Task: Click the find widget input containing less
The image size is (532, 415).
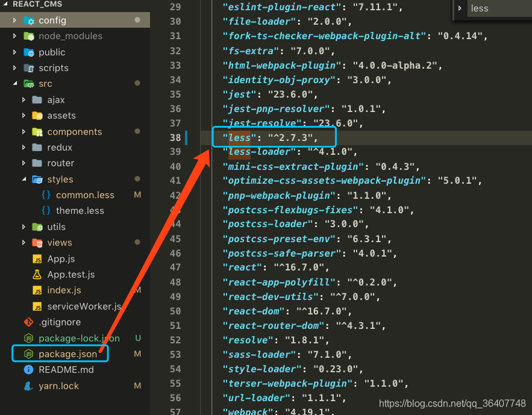Action: coord(499,8)
